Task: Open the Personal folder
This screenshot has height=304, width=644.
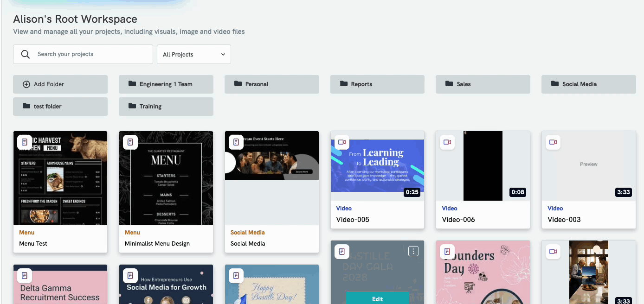Action: coord(272,84)
